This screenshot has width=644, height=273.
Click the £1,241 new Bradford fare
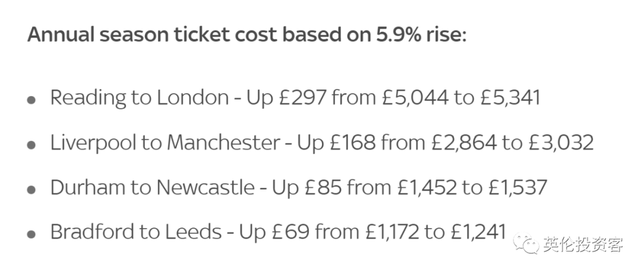(x=478, y=232)
